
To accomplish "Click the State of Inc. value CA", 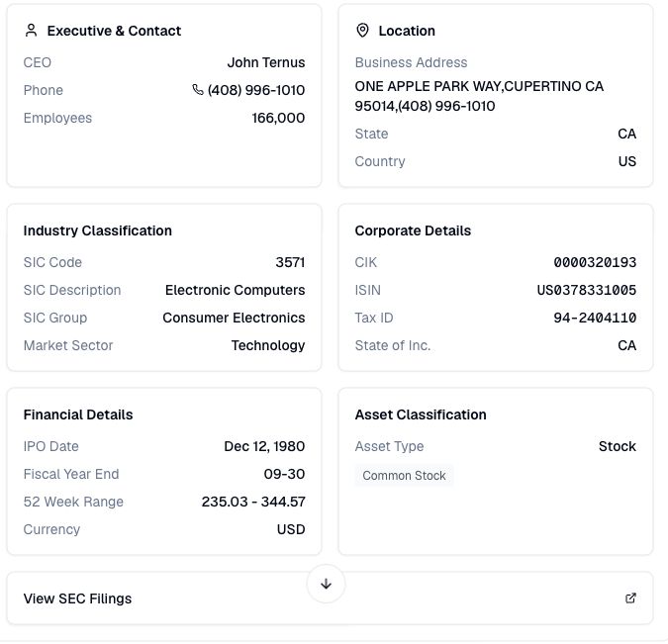I will point(627,345).
